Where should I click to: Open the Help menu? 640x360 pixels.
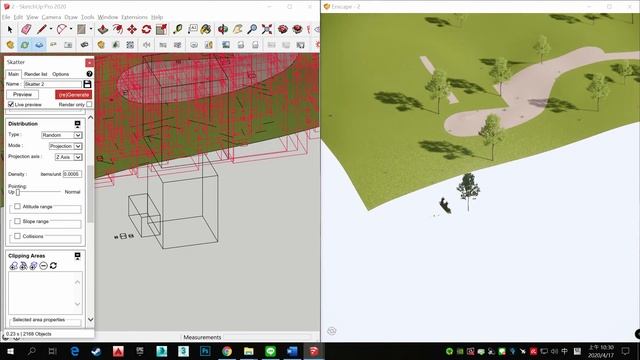click(x=157, y=17)
